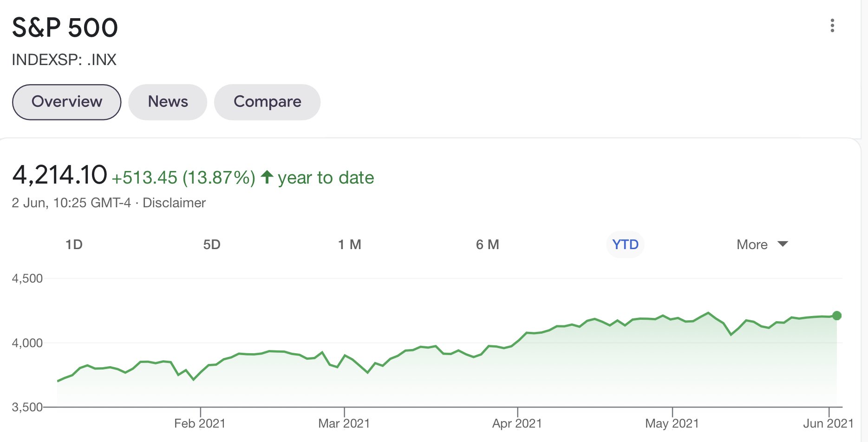This screenshot has height=442, width=868.
Task: Click the 4,214.10 price value
Action: click(x=60, y=175)
